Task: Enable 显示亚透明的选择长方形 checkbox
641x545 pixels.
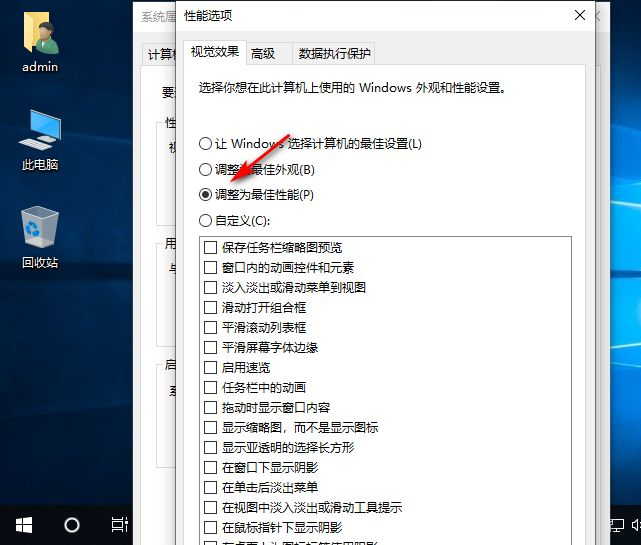Action: (210, 448)
